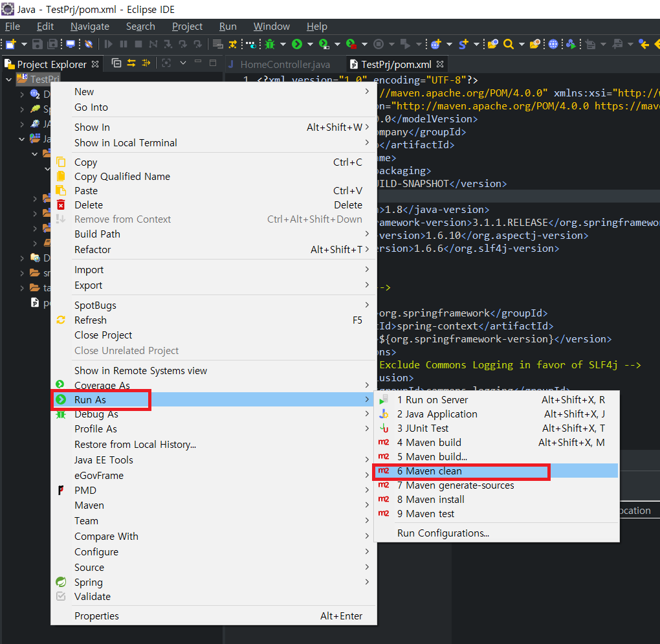The width and height of the screenshot is (660, 644).
Task: Maximize the Project Explorer view
Action: click(x=213, y=63)
